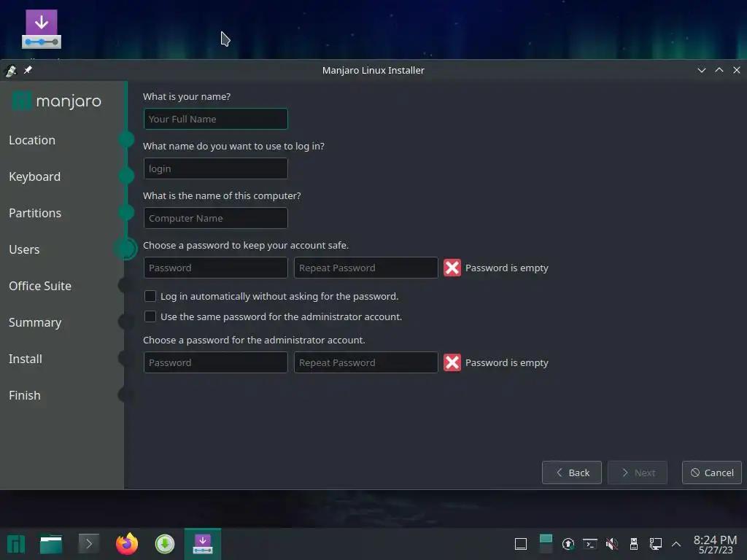This screenshot has width=747, height=560.
Task: Click the account Password field
Action: [x=216, y=268]
